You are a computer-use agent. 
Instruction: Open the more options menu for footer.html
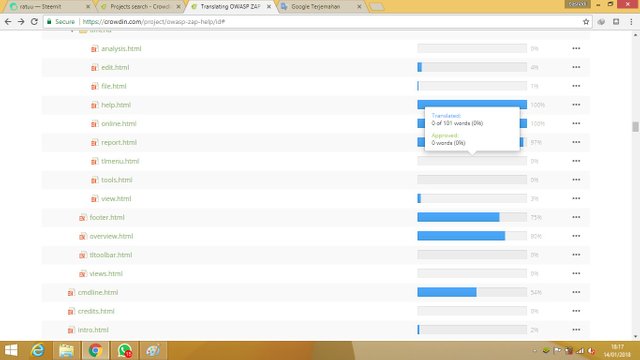tap(576, 218)
